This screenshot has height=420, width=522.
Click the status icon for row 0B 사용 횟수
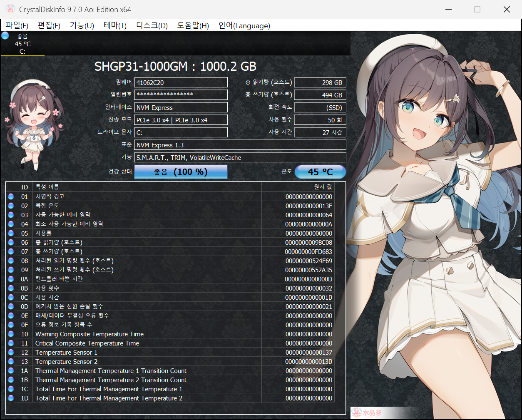coord(11,288)
